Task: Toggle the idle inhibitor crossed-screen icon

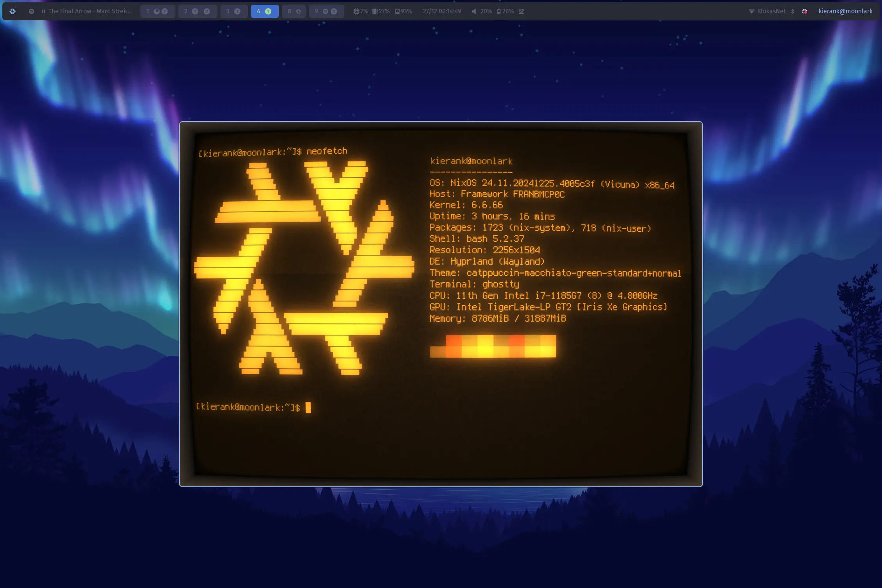Action: (x=521, y=11)
